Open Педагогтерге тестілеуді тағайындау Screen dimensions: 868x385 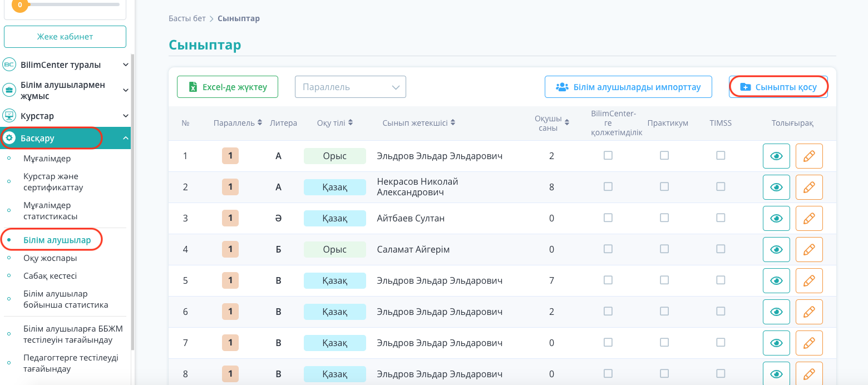[71, 363]
